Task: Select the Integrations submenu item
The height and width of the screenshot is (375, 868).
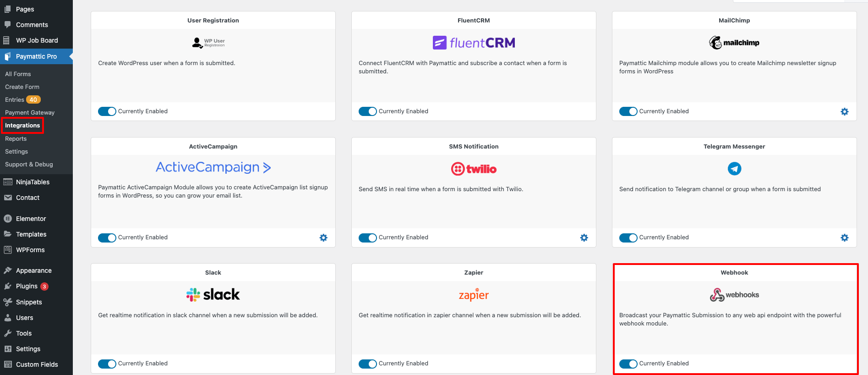Action: 22,125
